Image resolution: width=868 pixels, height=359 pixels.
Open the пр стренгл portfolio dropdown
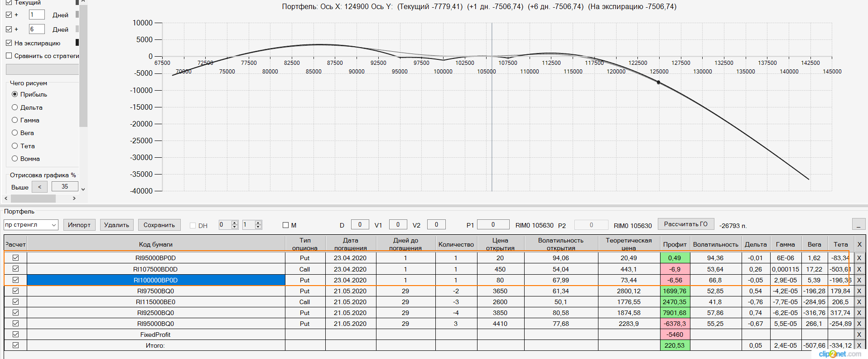[54, 225]
